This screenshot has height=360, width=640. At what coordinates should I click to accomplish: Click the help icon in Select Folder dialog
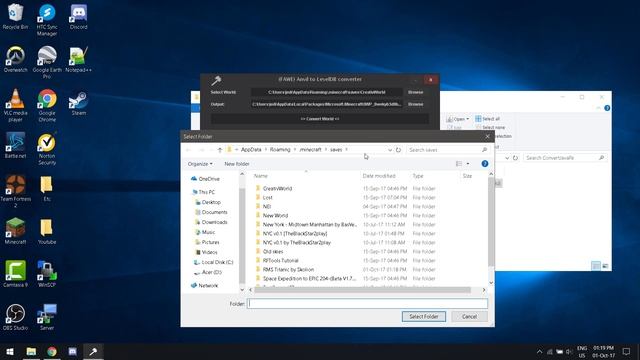pos(484,164)
